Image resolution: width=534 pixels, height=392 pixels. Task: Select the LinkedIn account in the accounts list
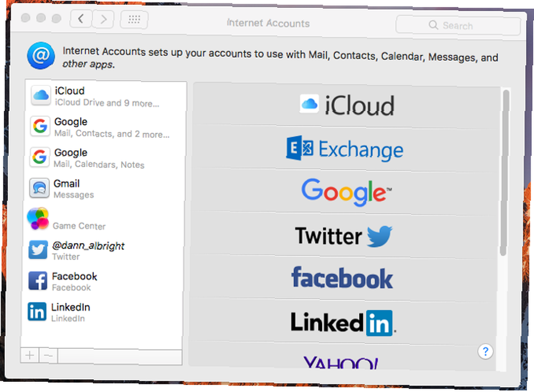(101, 312)
